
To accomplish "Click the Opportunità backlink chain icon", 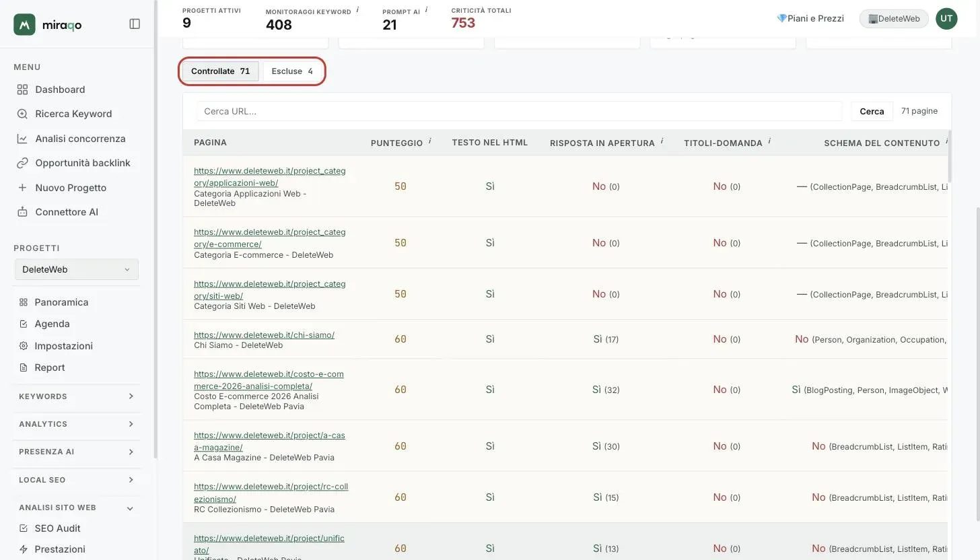I will [22, 163].
